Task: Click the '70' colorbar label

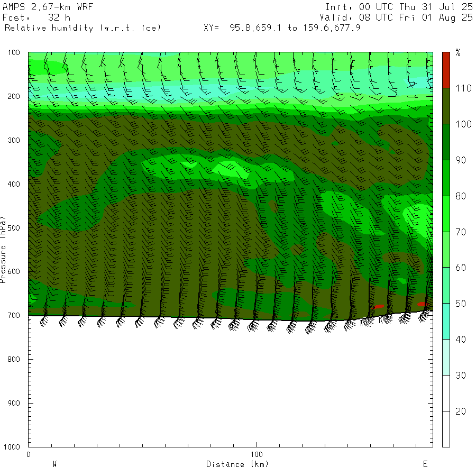Action: tap(461, 232)
